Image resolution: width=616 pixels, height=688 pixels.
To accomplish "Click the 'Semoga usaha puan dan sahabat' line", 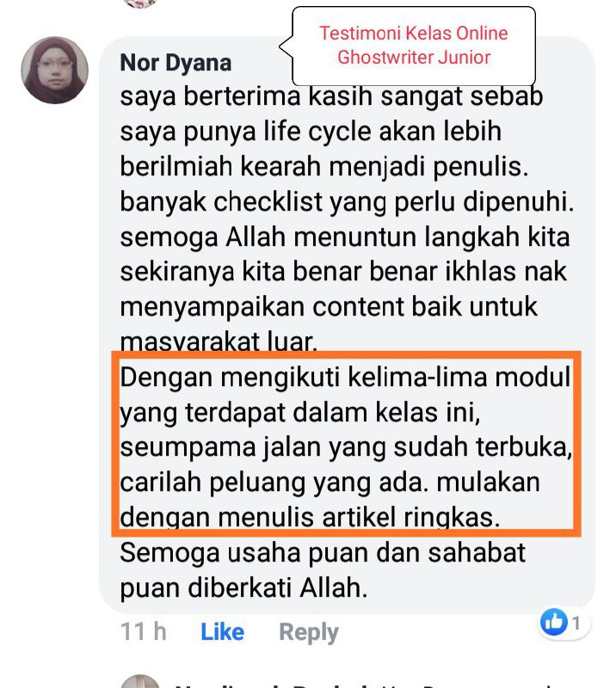I will pyautogui.click(x=323, y=553).
